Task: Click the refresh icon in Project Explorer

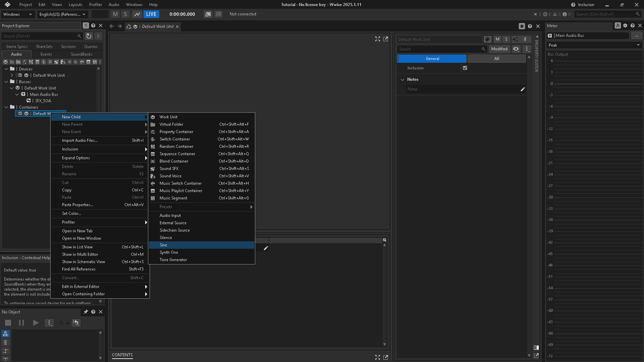Action: (x=89, y=36)
